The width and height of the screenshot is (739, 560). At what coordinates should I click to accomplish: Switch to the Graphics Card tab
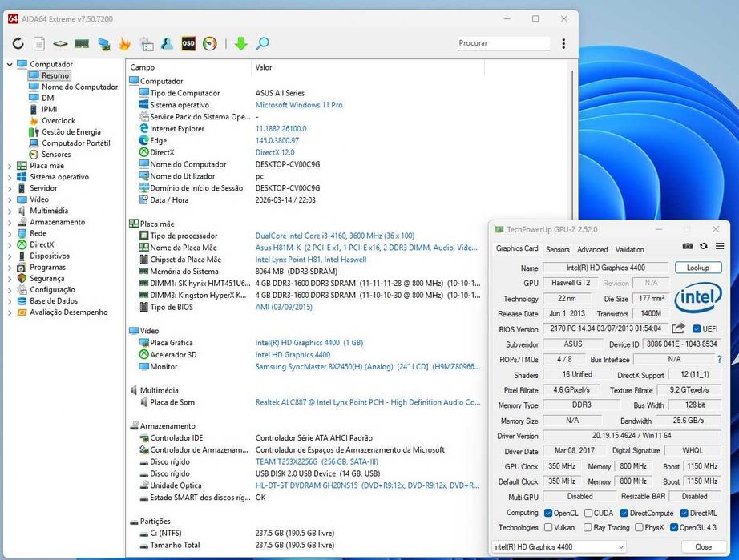[516, 248]
